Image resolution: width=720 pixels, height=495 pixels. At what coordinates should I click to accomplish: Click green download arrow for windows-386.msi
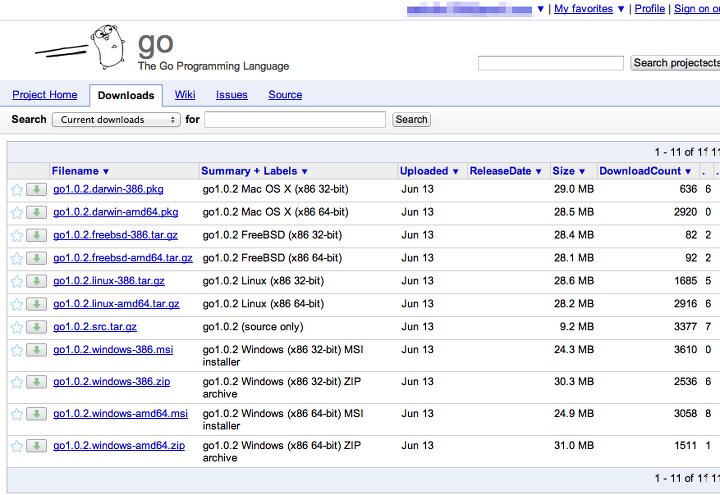tap(36, 350)
